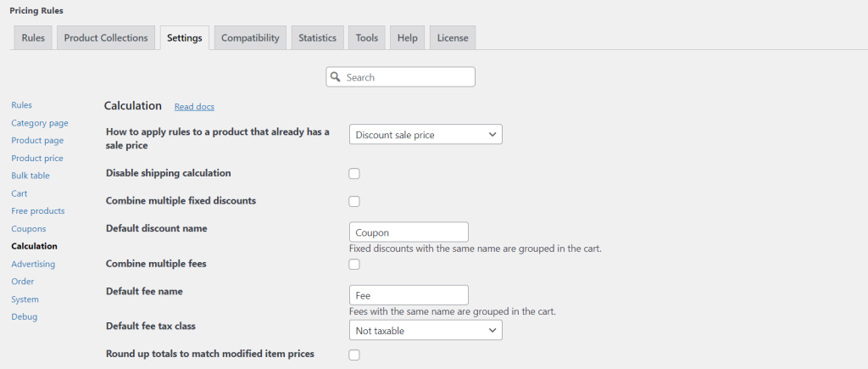Open the Product Collections tab
868x369 pixels.
click(x=106, y=37)
